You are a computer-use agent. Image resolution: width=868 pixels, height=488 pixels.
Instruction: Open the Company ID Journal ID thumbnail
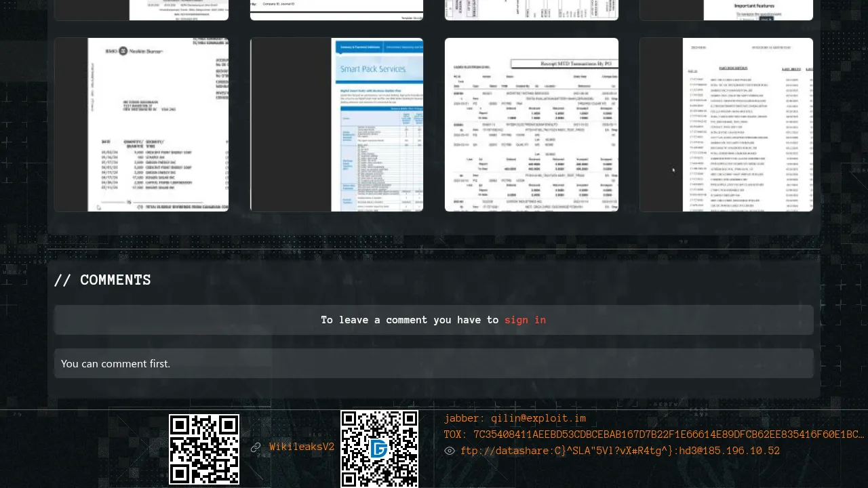(x=336, y=9)
